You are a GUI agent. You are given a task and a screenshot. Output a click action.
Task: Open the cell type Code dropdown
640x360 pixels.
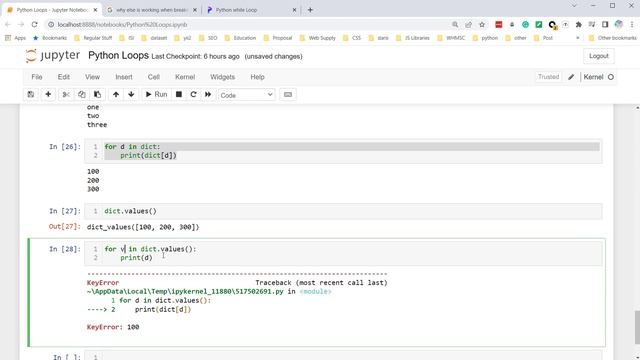[x=247, y=95]
